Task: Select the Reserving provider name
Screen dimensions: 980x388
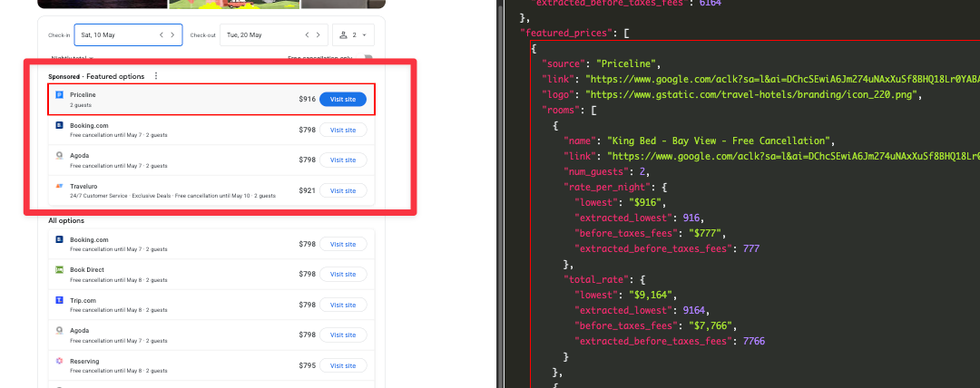Action: click(x=84, y=361)
